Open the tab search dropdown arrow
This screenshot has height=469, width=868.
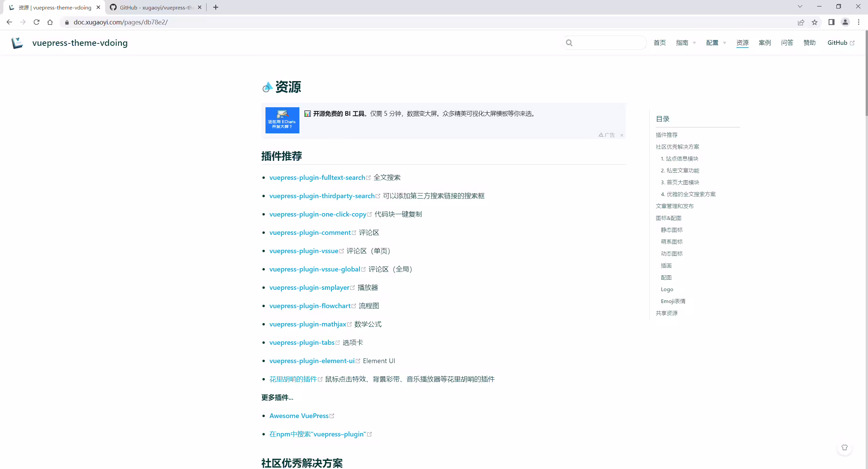click(x=800, y=6)
